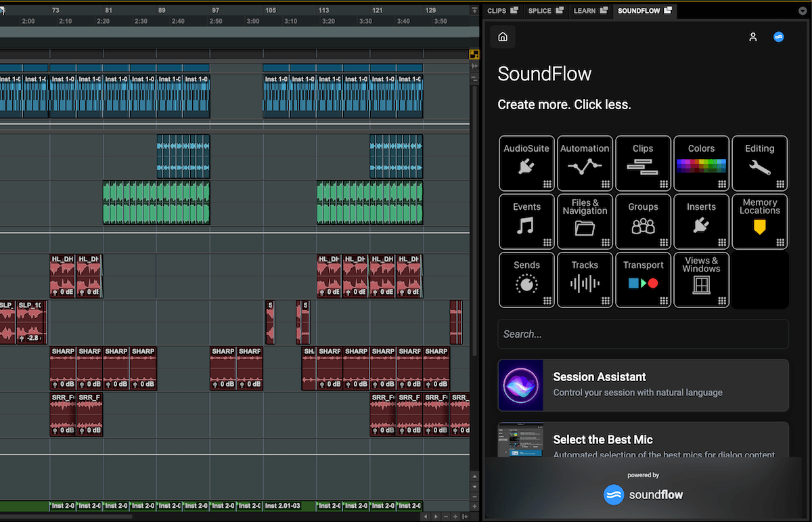Click the timeline ruler at bar 105

click(271, 11)
